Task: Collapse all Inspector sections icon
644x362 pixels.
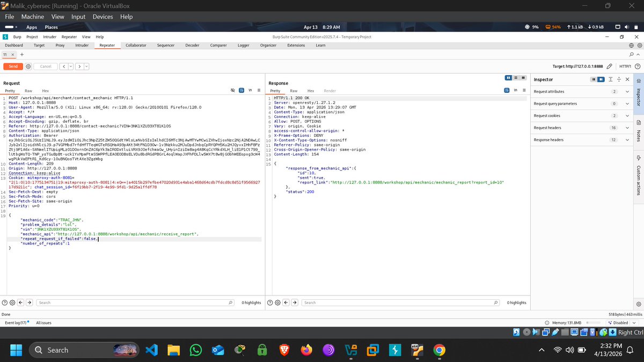Action: (x=619, y=79)
